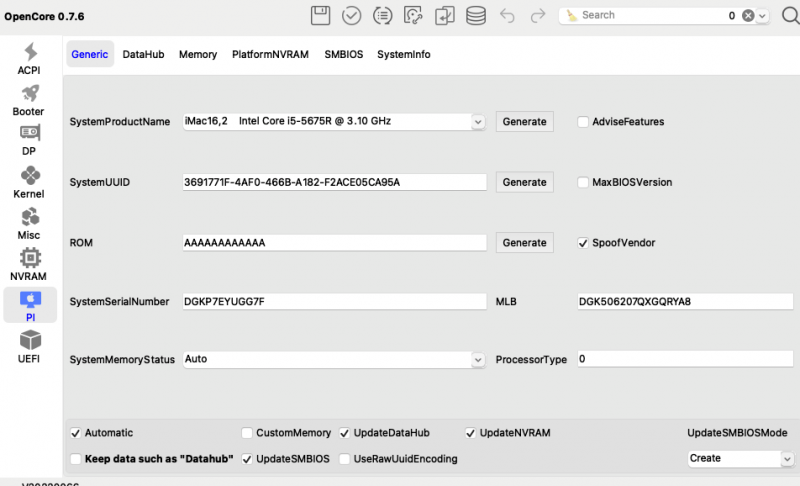Uncheck the SpoofVendor checkbox
Image resolution: width=800 pixels, height=486 pixels.
click(x=583, y=243)
